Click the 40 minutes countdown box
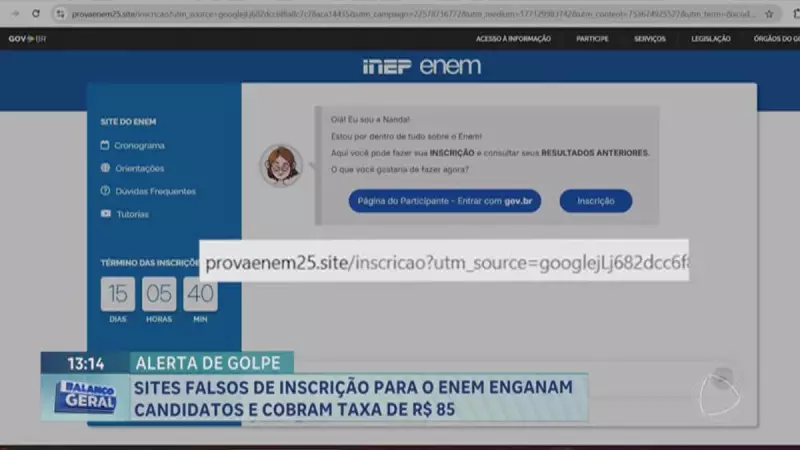The image size is (800, 450). pos(200,294)
